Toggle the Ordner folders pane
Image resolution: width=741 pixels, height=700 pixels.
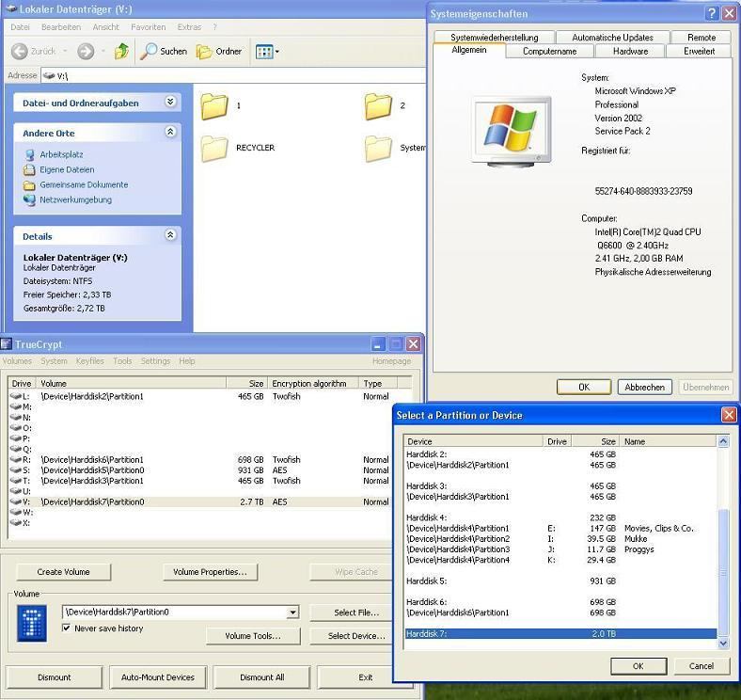(219, 51)
